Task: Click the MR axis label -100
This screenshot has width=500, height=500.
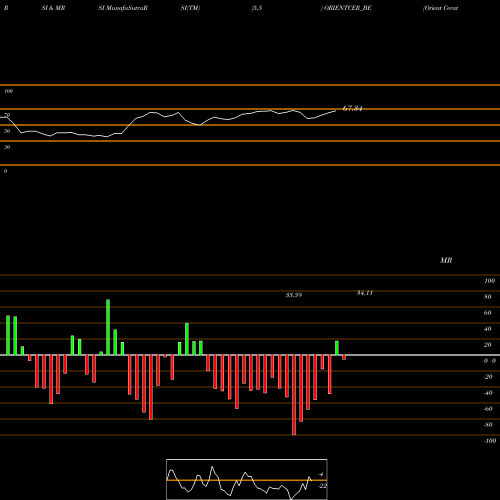Action: click(x=490, y=441)
